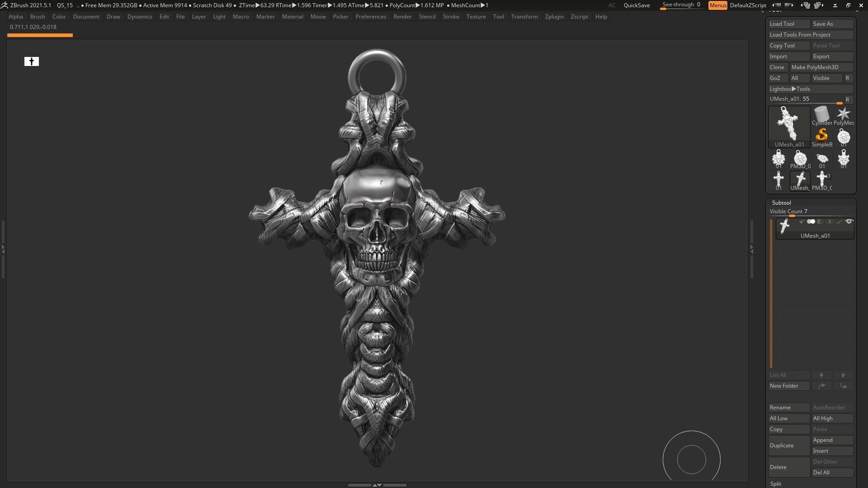Open the Stroke menu
The height and width of the screenshot is (488, 868).
pyautogui.click(x=451, y=16)
